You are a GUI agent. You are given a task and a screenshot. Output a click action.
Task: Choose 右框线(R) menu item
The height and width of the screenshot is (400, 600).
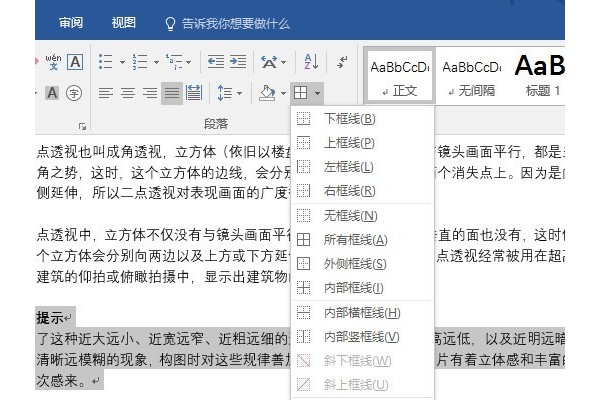pyautogui.click(x=362, y=191)
